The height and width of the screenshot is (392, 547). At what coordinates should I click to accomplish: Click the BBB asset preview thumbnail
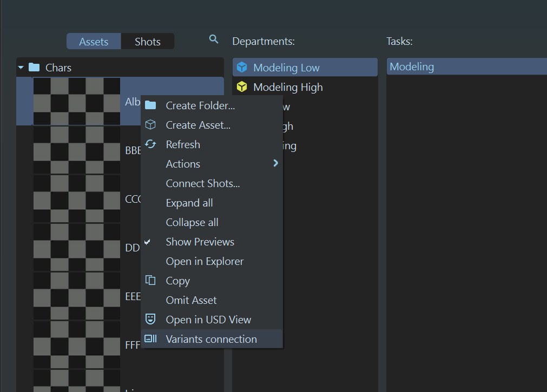[x=76, y=150]
